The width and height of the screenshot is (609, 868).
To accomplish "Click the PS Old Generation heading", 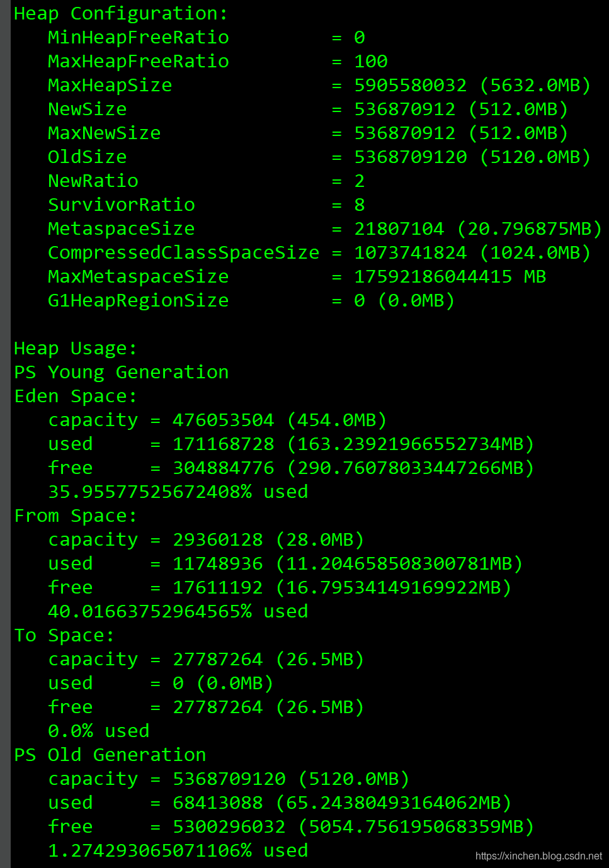I will coord(110,755).
